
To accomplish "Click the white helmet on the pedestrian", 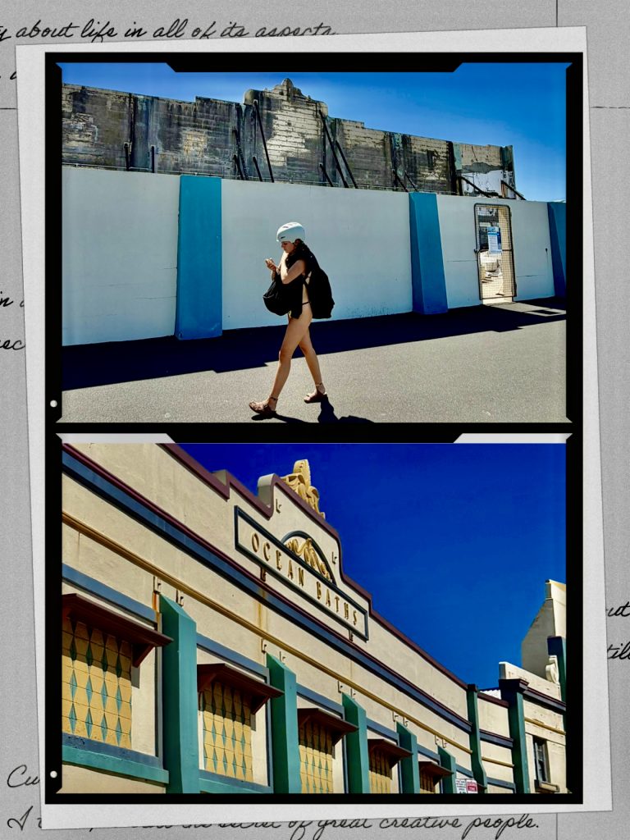I will pos(290,232).
